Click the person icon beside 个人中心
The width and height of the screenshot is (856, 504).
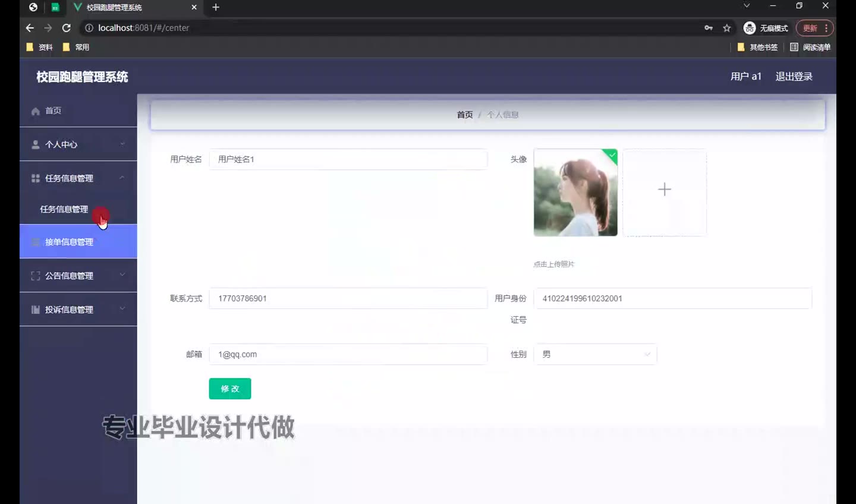click(x=36, y=144)
